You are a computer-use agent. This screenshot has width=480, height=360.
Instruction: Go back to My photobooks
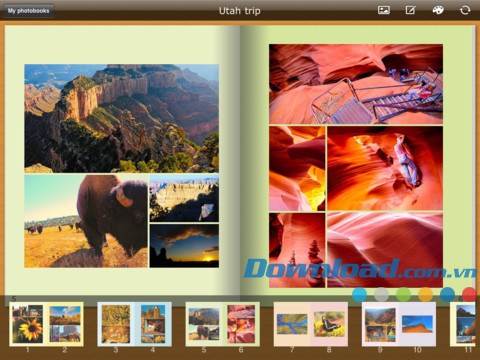(x=29, y=11)
